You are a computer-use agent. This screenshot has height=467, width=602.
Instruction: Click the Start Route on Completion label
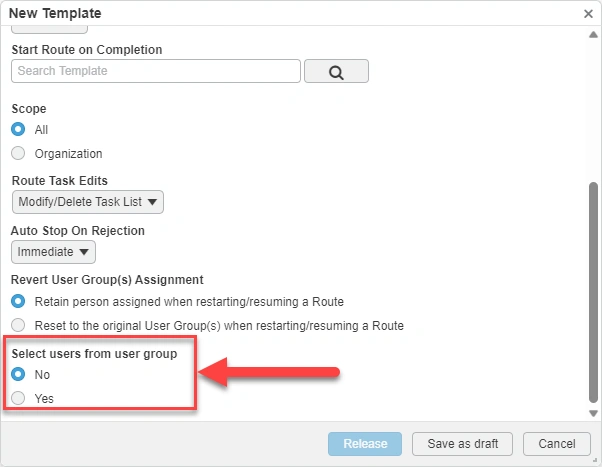point(87,50)
